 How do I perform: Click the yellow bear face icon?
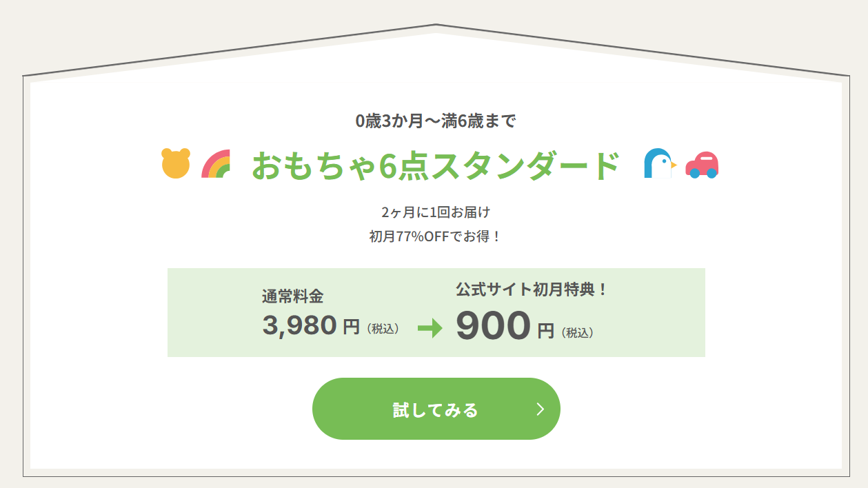click(x=176, y=163)
